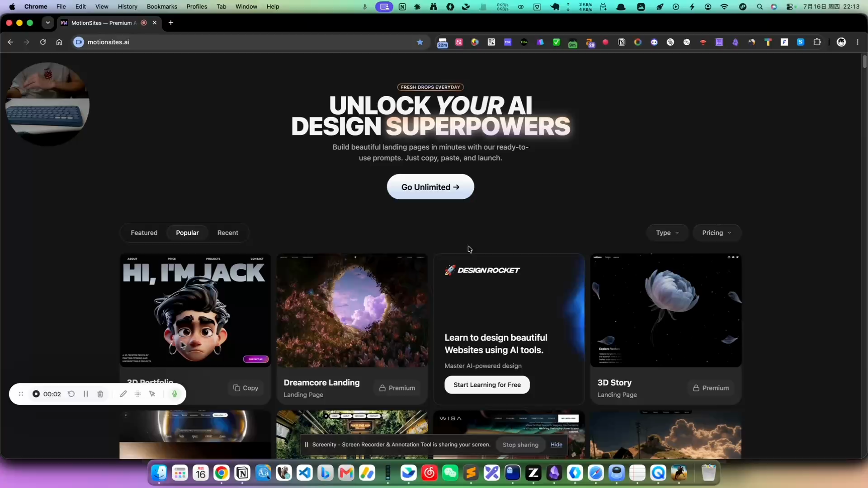Click the page vertical scrollbar
868x488 pixels.
click(864, 61)
